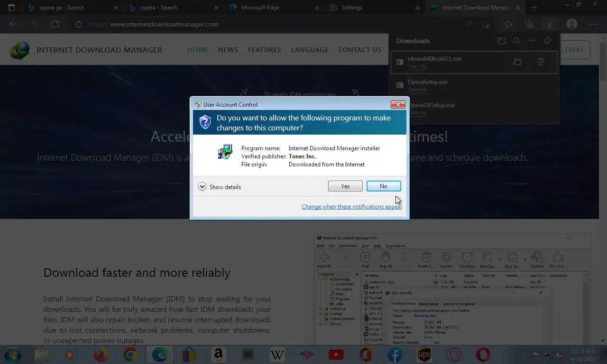Click No in the User Account Control dialog

(x=384, y=186)
